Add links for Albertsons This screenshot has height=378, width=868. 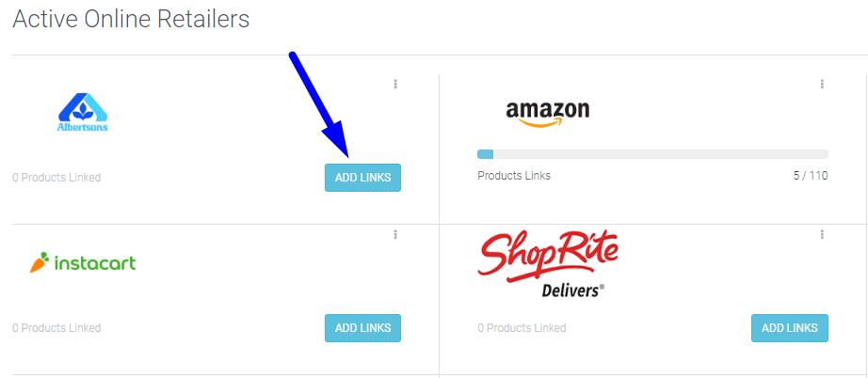click(x=362, y=178)
